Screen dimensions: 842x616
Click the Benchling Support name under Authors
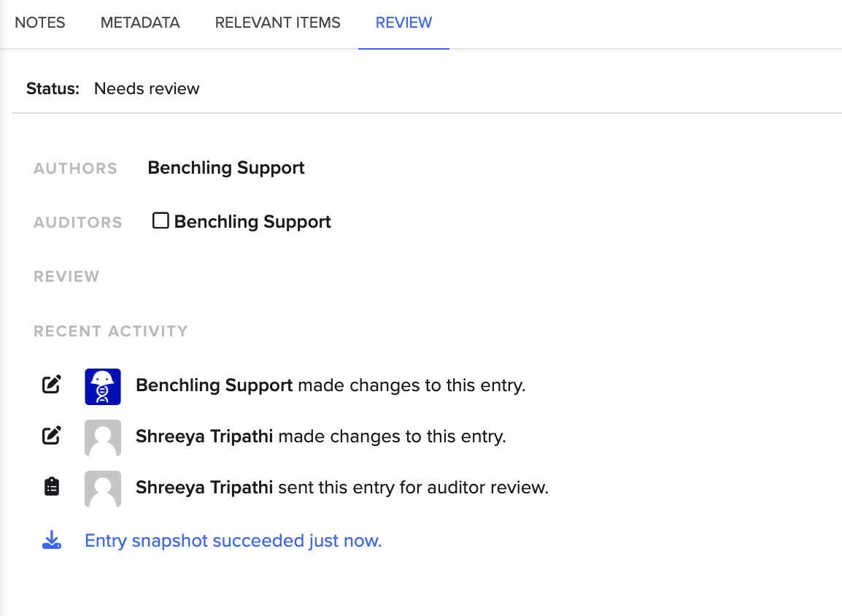point(226,168)
